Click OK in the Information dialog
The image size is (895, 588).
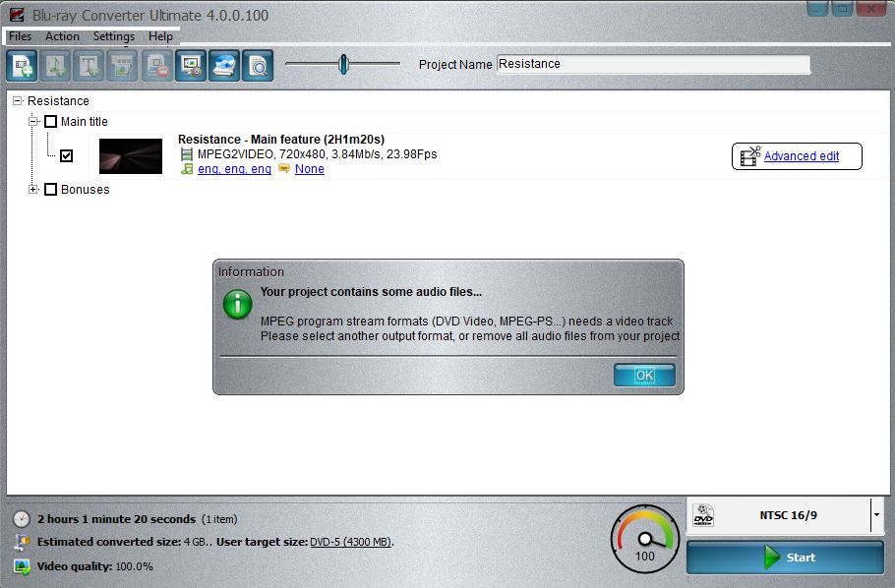[x=644, y=375]
